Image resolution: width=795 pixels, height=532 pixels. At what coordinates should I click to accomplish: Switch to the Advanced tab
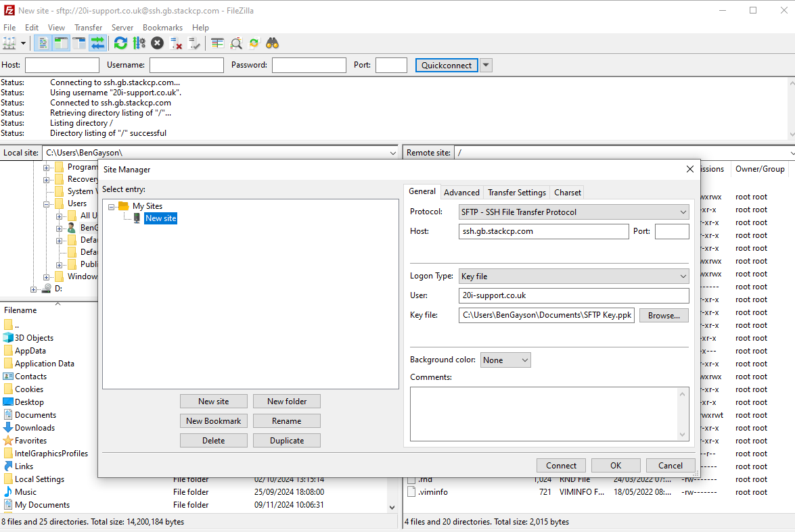[461, 193]
